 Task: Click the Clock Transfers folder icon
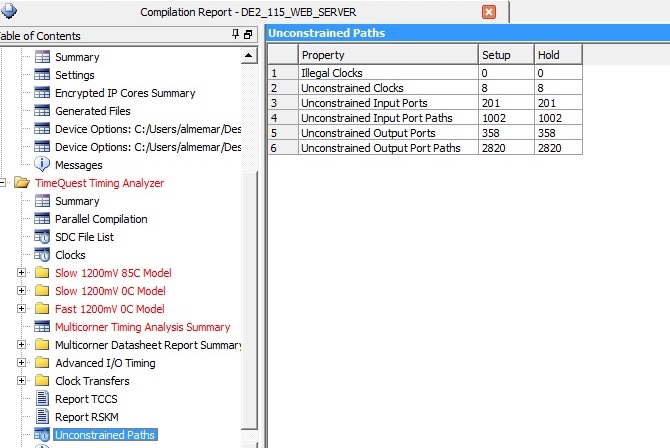(42, 380)
